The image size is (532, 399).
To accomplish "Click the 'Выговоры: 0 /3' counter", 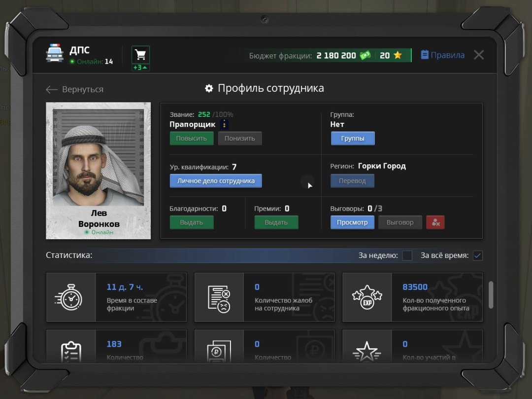I will [x=356, y=209].
